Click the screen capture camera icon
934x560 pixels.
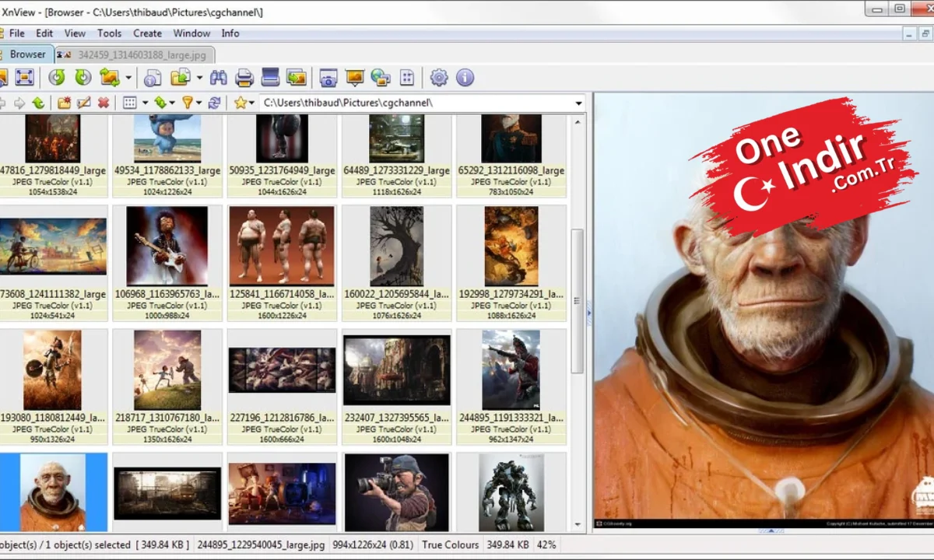click(328, 77)
